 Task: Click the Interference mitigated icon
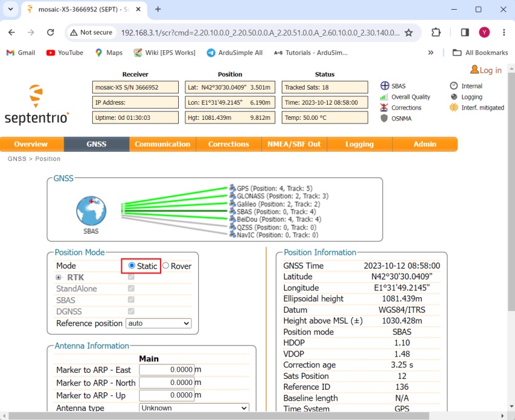[x=454, y=108]
